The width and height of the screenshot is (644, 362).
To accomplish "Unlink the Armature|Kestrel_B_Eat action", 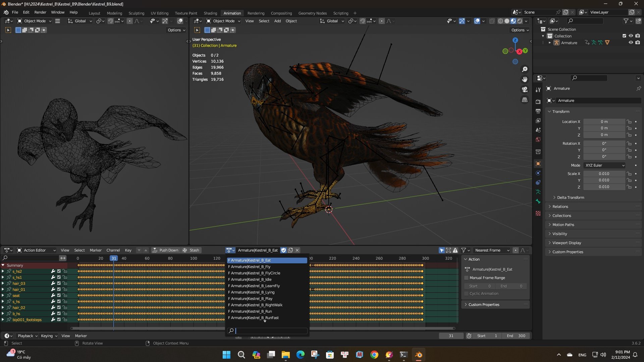I will tap(297, 250).
